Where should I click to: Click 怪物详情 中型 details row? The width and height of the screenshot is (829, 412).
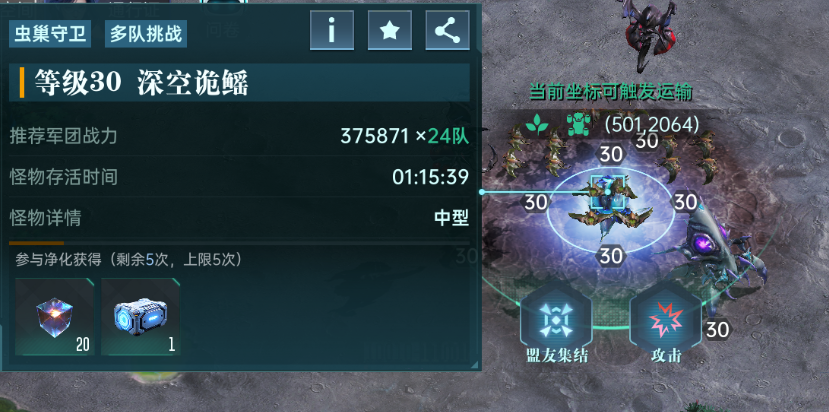(x=239, y=217)
